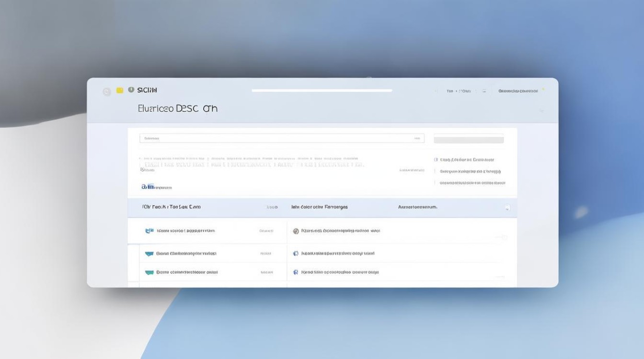Click the dots at search field's right end
Viewport: 644px width, 359px height.
pyautogui.click(x=416, y=138)
